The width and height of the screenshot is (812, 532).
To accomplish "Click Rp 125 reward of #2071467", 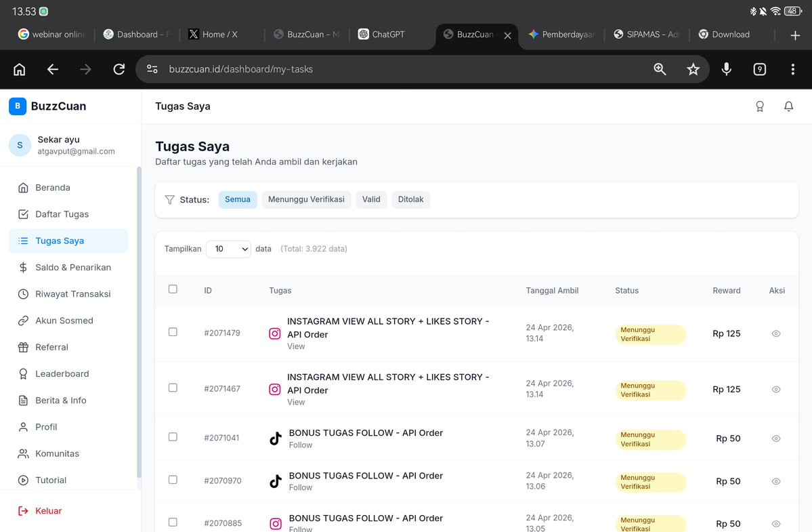I will (x=727, y=389).
